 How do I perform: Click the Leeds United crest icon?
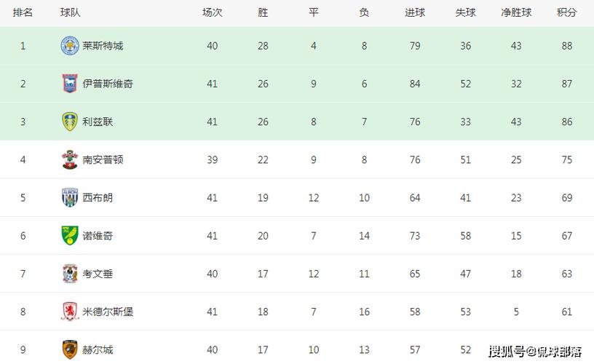70,122
